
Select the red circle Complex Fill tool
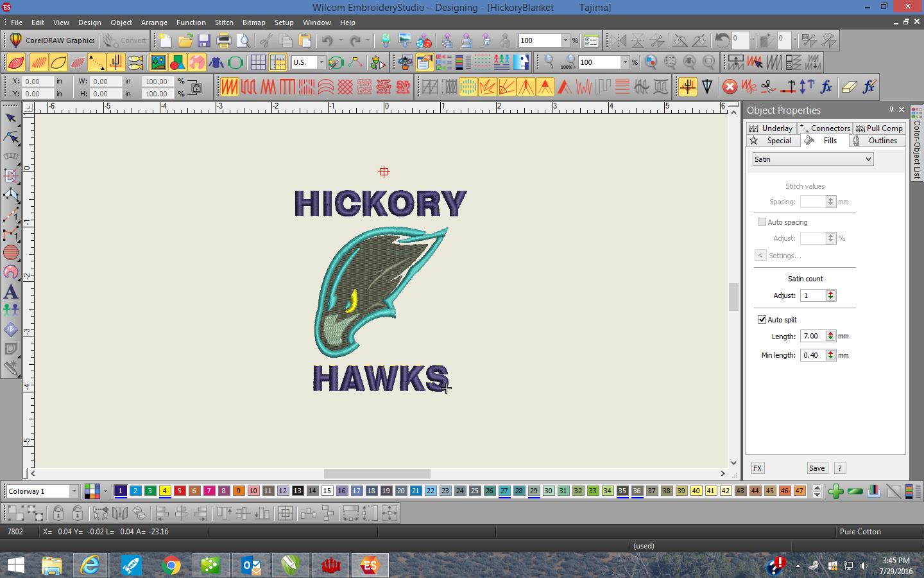[11, 252]
